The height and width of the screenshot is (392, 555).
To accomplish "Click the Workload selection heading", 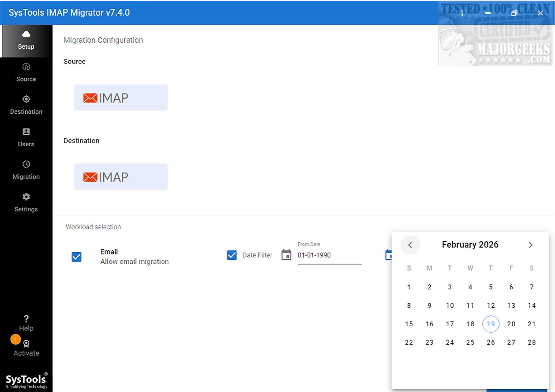I will pyautogui.click(x=93, y=227).
